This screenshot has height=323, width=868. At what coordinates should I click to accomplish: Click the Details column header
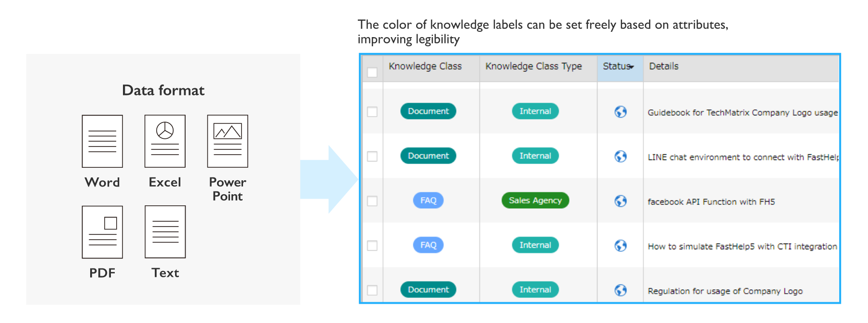pos(664,67)
